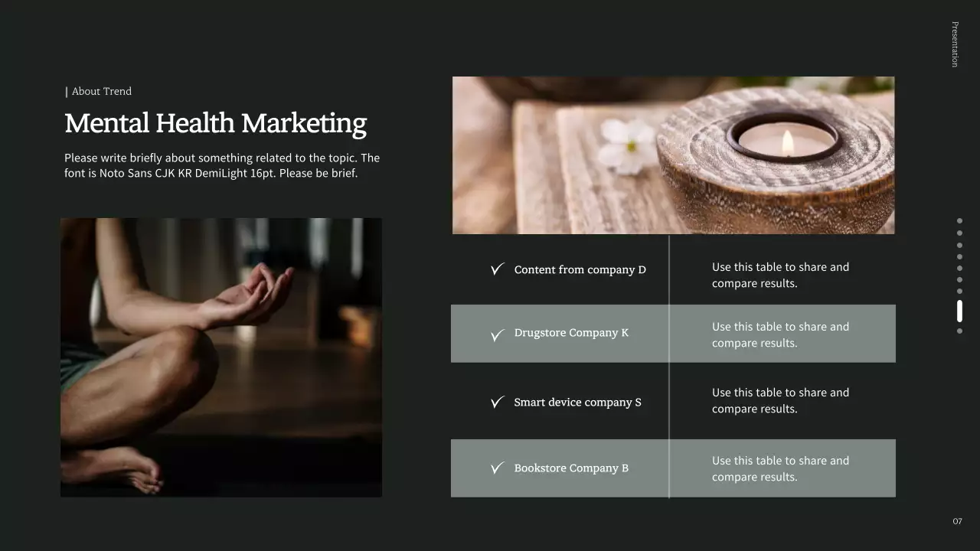The width and height of the screenshot is (980, 551).
Task: Select the candle image thumbnail
Action: 673,155
